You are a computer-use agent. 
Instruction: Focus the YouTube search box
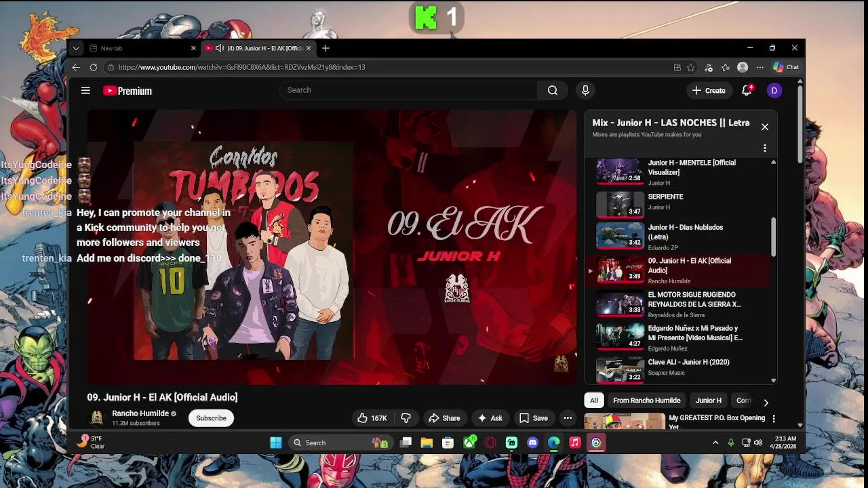409,90
